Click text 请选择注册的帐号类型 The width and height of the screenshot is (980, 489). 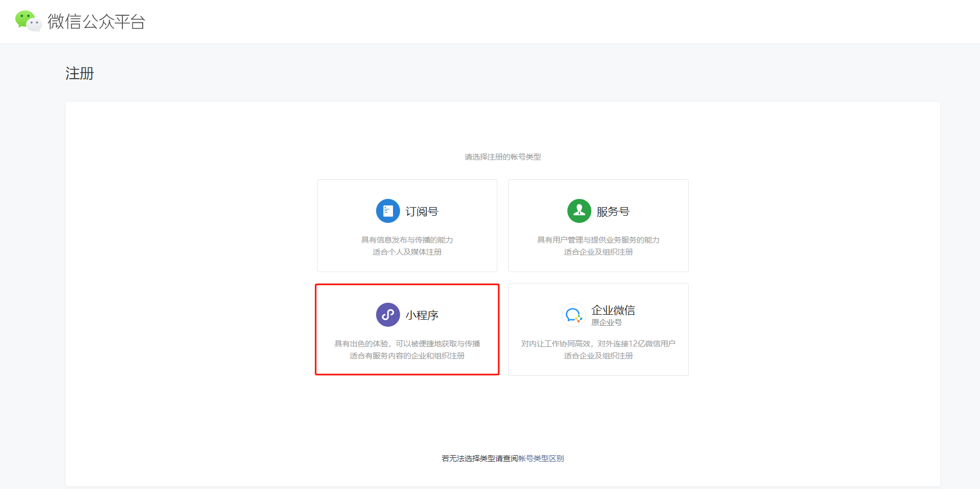click(x=503, y=157)
